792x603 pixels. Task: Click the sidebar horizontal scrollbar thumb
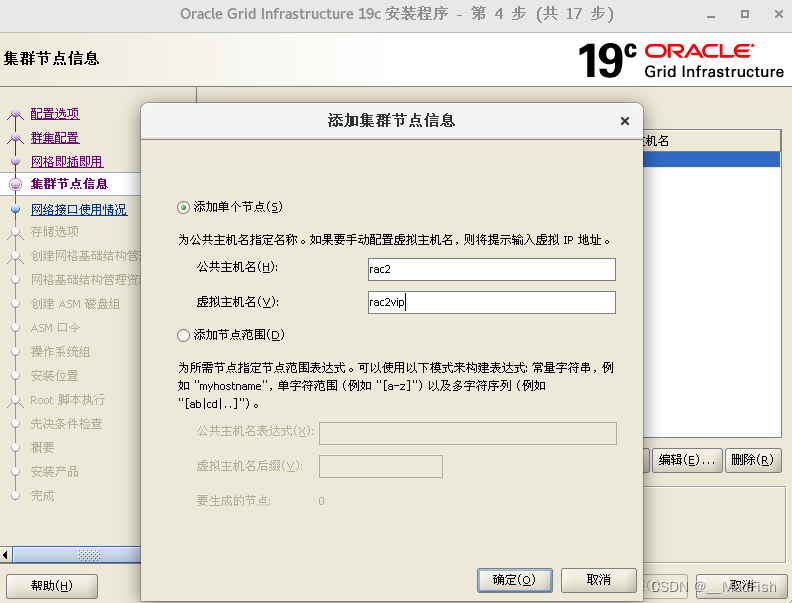point(77,555)
